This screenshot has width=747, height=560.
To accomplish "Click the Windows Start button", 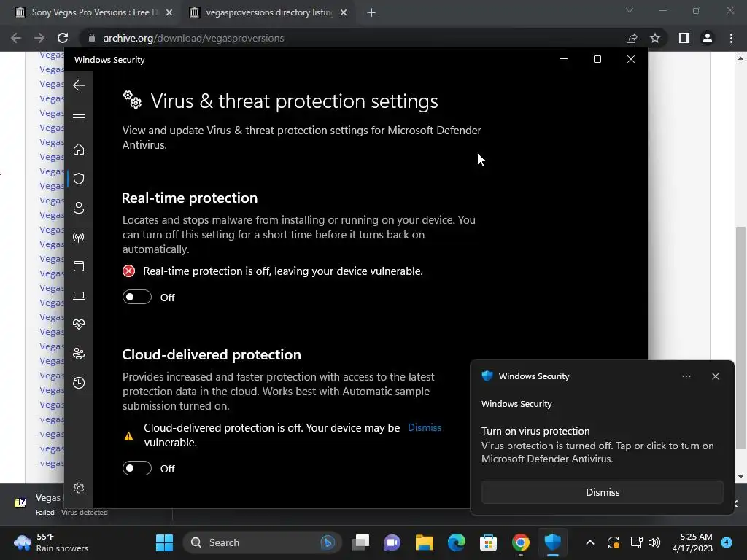I will pyautogui.click(x=164, y=542).
